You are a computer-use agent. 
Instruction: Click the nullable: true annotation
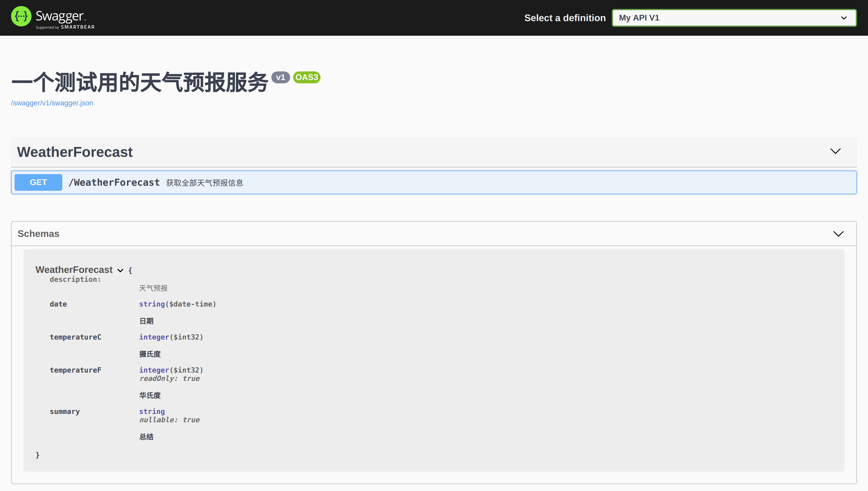pyautogui.click(x=169, y=420)
